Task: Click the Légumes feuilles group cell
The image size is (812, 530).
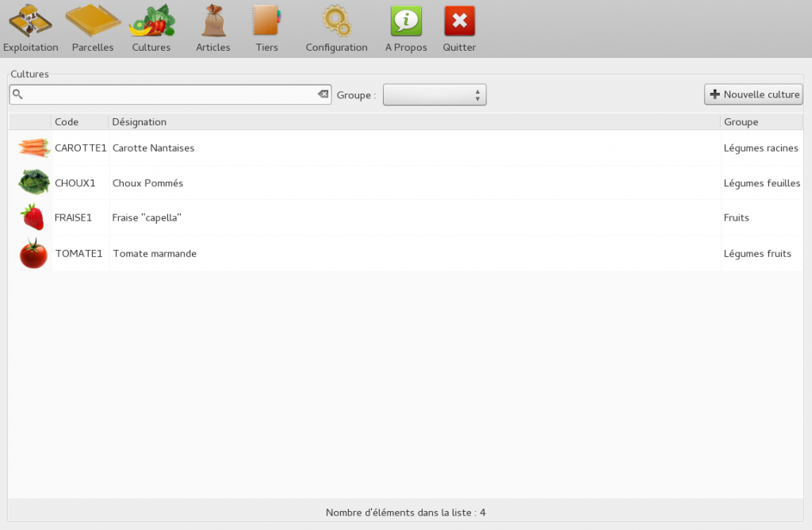Action: (x=762, y=183)
